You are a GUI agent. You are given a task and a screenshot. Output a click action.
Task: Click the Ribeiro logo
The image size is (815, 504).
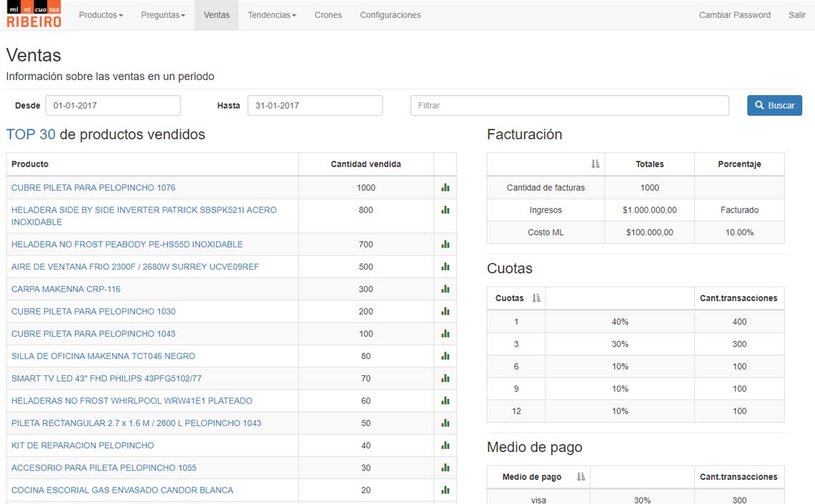(x=34, y=14)
